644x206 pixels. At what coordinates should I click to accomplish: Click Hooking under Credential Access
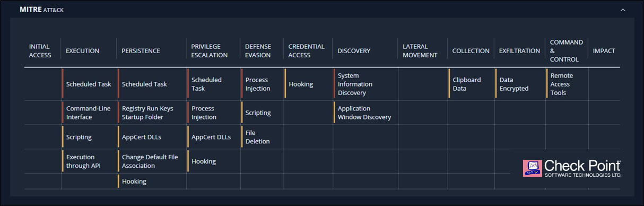tap(301, 84)
